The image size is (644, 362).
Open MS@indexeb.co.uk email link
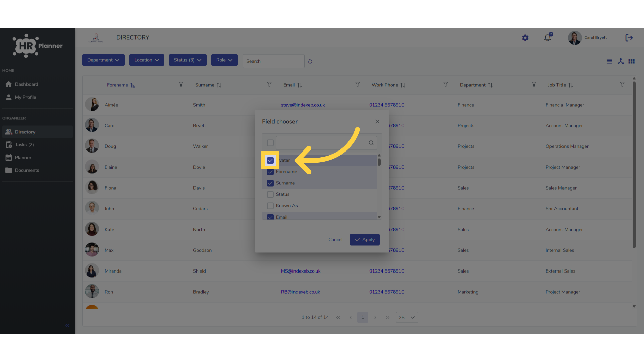click(x=301, y=271)
